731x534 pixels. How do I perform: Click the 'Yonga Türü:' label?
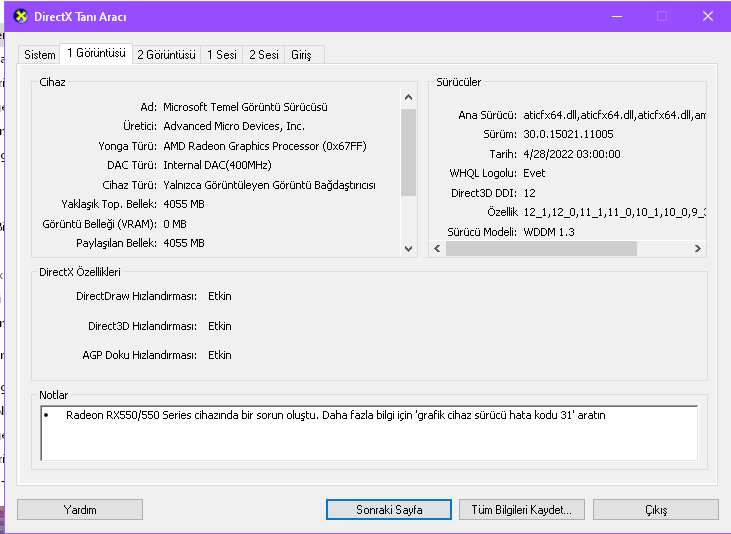pyautogui.click(x=127, y=146)
